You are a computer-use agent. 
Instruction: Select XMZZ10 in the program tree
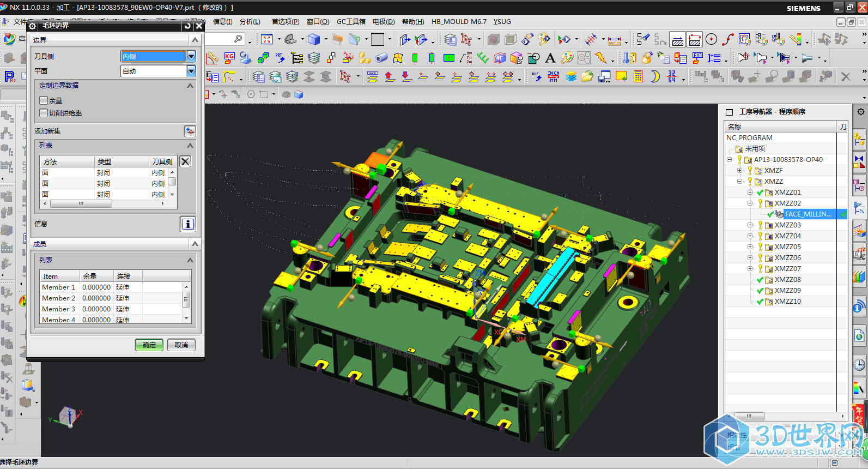pos(787,302)
